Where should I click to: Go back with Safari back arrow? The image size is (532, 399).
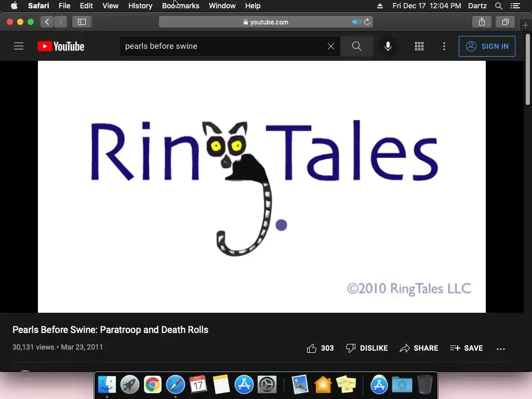point(47,22)
